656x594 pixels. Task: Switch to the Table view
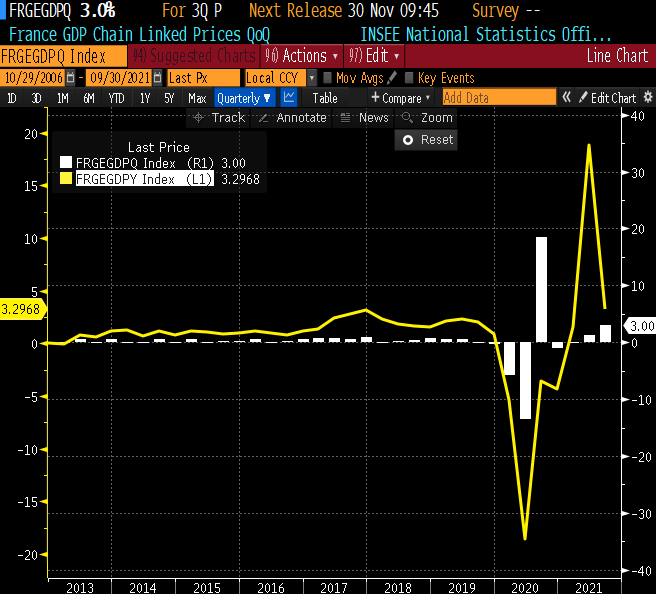(x=325, y=98)
